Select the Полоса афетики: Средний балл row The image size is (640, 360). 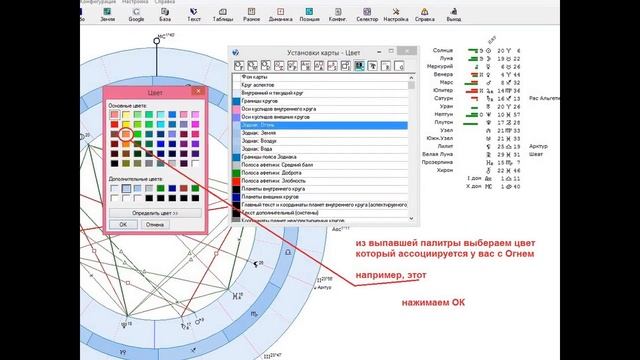point(320,165)
